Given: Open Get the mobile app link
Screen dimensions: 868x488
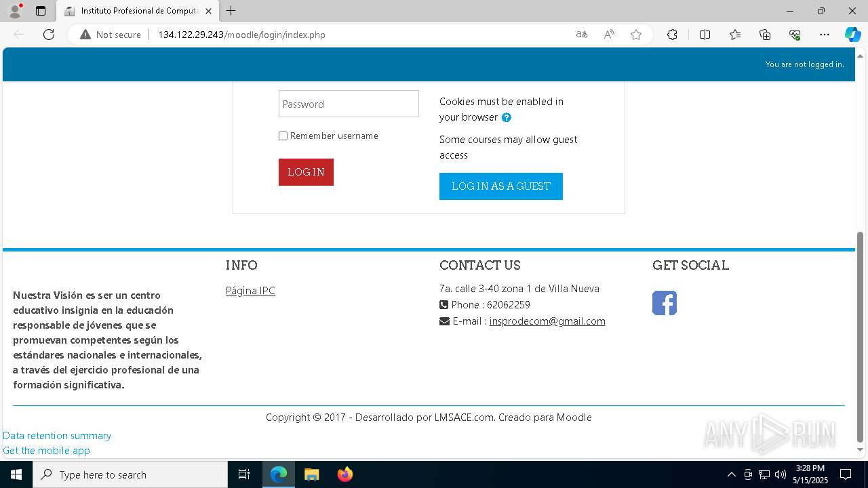Looking at the screenshot, I should pos(46,451).
